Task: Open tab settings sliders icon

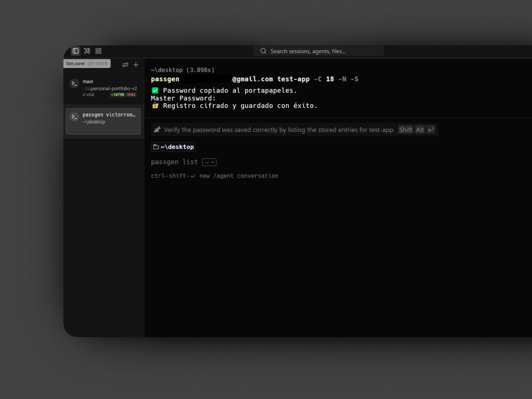Action: click(x=125, y=65)
